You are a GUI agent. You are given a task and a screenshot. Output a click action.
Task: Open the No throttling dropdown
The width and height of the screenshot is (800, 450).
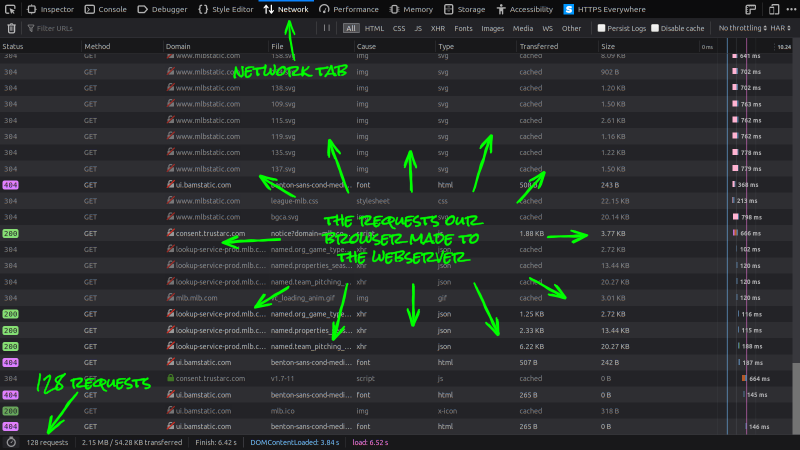pos(742,28)
